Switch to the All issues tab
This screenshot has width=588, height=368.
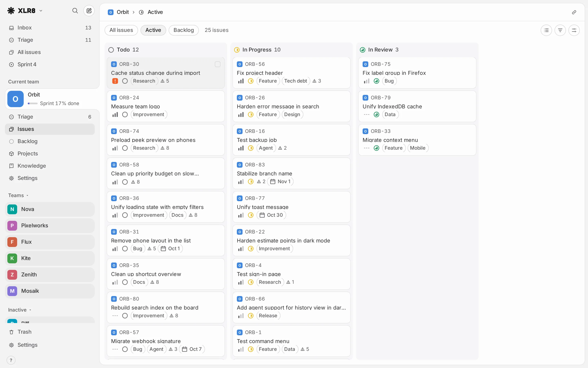click(x=121, y=30)
